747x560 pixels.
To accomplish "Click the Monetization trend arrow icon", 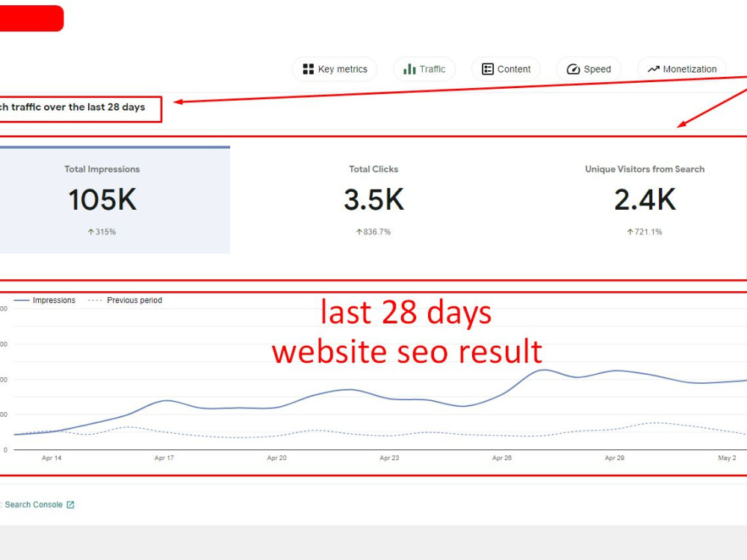I will coord(653,69).
